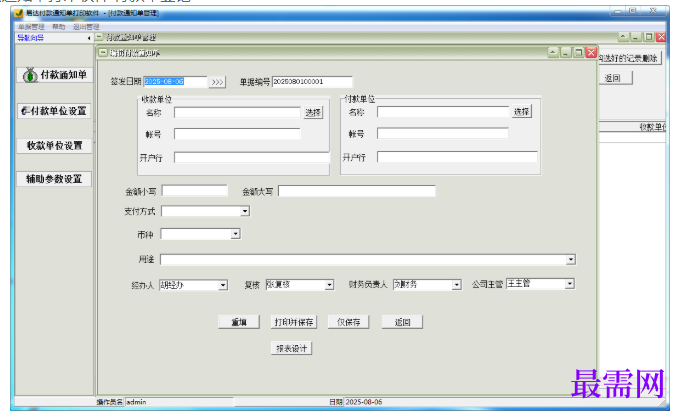Click the 打印并保存 button

[x=294, y=322]
